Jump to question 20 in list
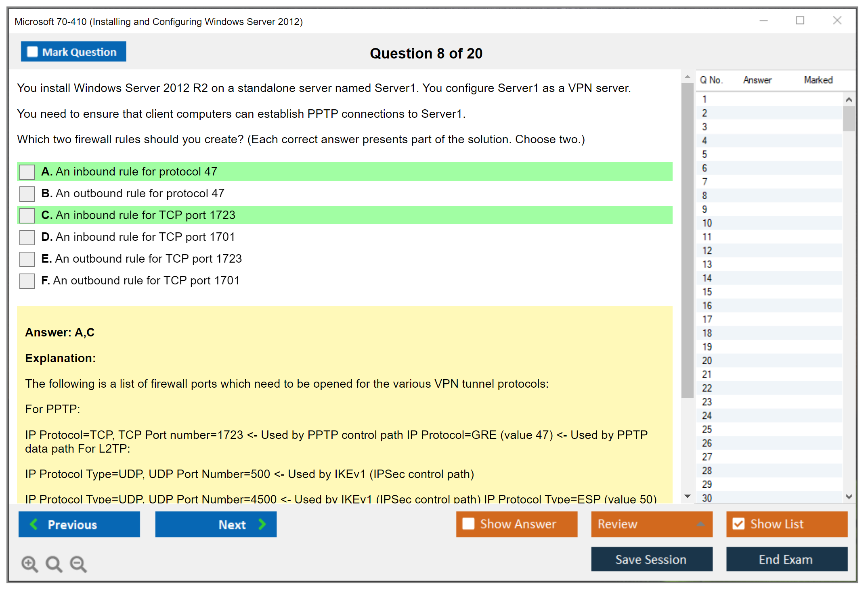 point(707,361)
